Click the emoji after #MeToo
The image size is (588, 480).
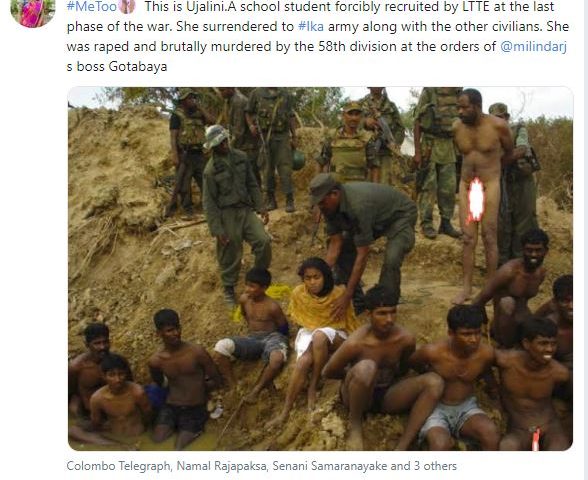(127, 6)
